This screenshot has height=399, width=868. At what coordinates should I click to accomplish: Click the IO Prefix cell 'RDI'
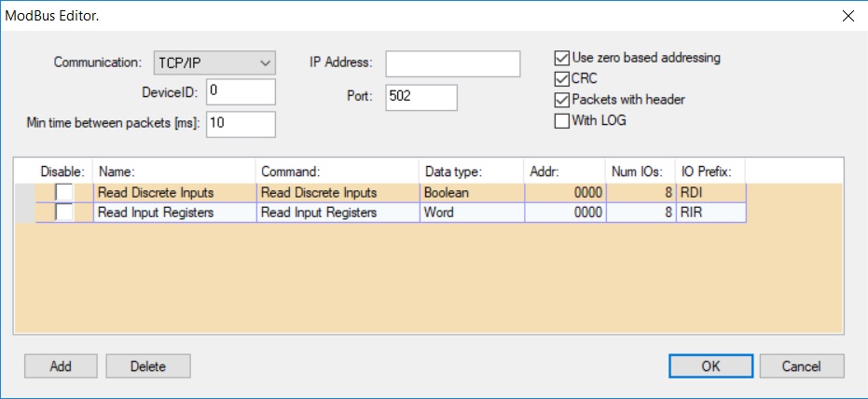coord(710,193)
